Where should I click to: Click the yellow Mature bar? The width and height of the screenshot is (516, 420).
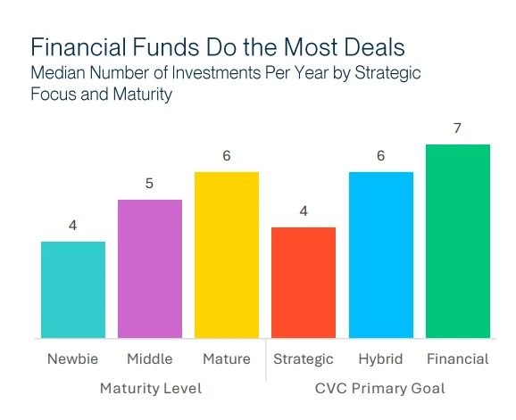[x=227, y=255]
